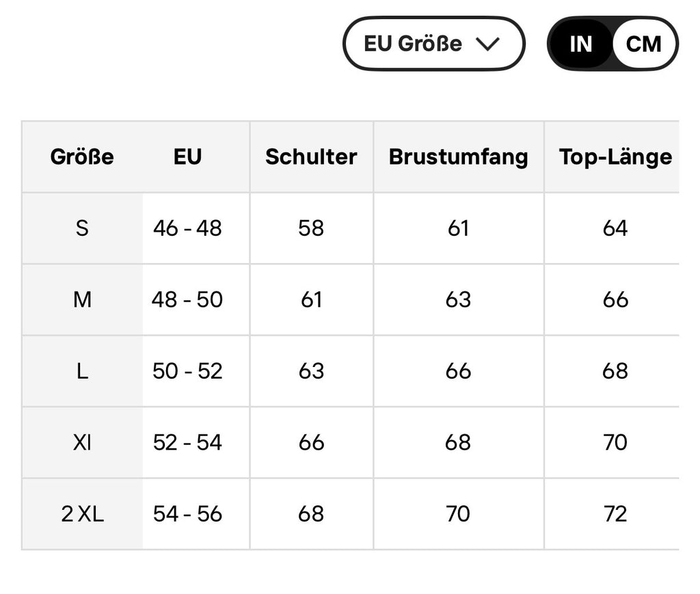
Task: Select the Schulter column header
Action: (311, 157)
